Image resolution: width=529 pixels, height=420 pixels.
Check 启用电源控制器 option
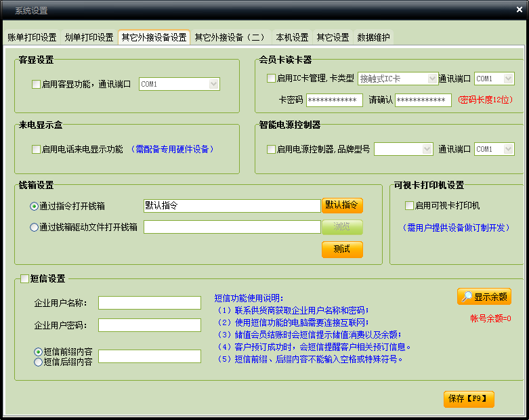(x=272, y=149)
